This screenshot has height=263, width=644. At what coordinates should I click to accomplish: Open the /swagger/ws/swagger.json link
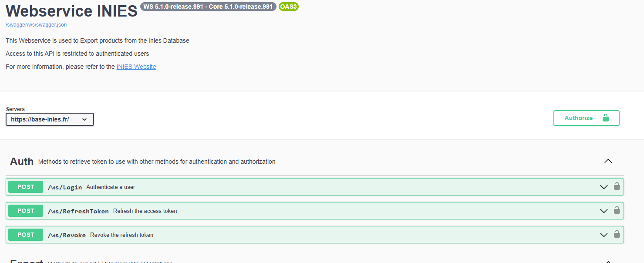pos(36,25)
